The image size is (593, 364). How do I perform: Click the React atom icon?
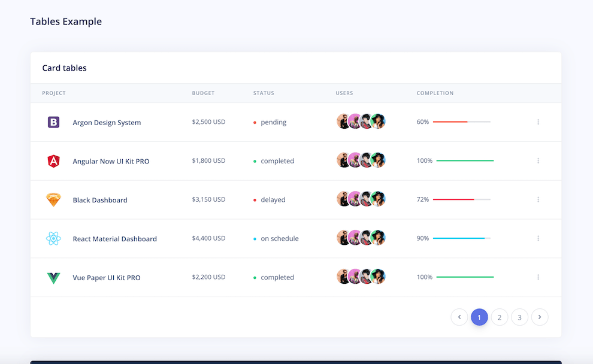click(x=53, y=238)
